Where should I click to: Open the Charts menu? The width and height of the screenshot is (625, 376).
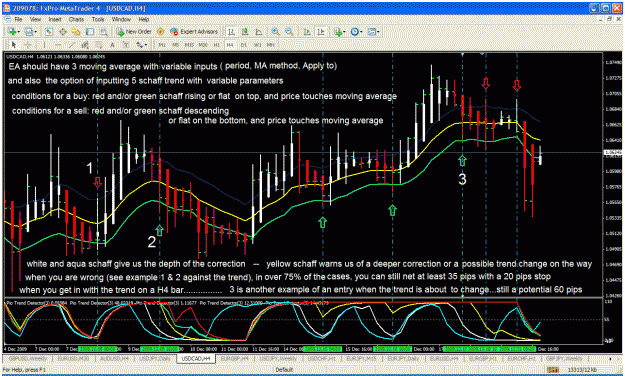[x=76, y=19]
